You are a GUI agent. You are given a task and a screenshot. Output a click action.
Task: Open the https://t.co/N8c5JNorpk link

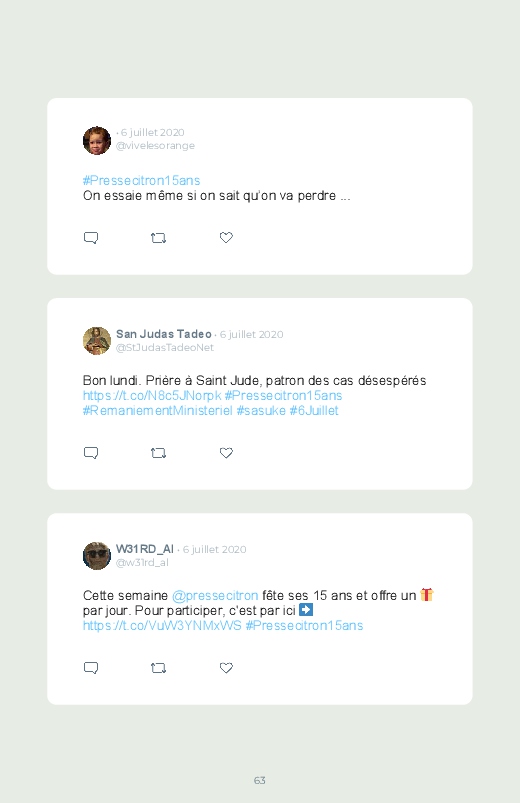(152, 395)
